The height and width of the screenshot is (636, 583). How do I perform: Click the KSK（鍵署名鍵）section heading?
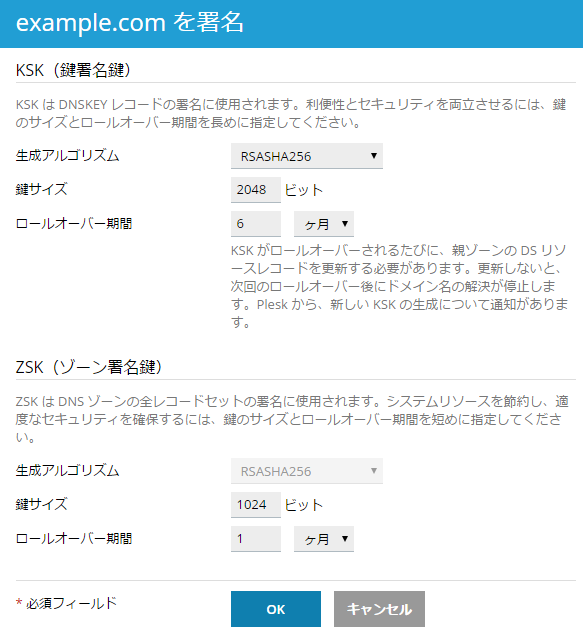[x=73, y=70]
